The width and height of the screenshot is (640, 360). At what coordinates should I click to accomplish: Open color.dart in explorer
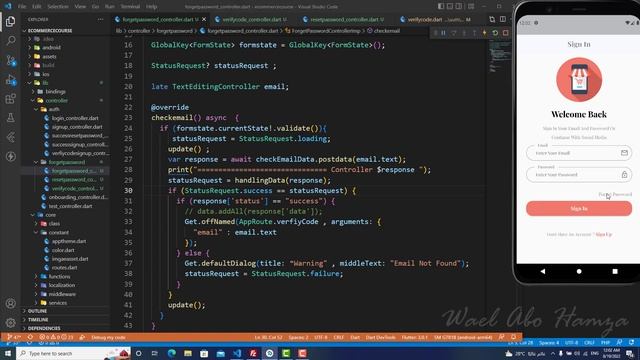63,250
